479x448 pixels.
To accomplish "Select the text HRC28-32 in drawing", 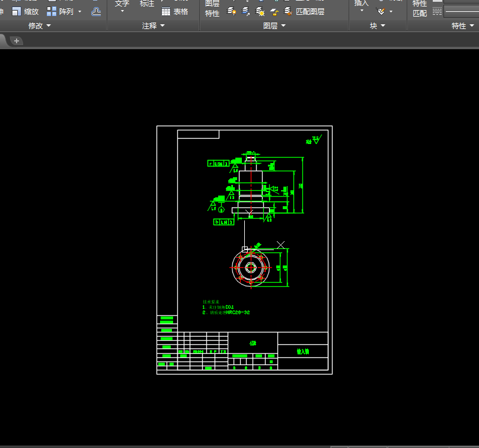I will [x=238, y=312].
